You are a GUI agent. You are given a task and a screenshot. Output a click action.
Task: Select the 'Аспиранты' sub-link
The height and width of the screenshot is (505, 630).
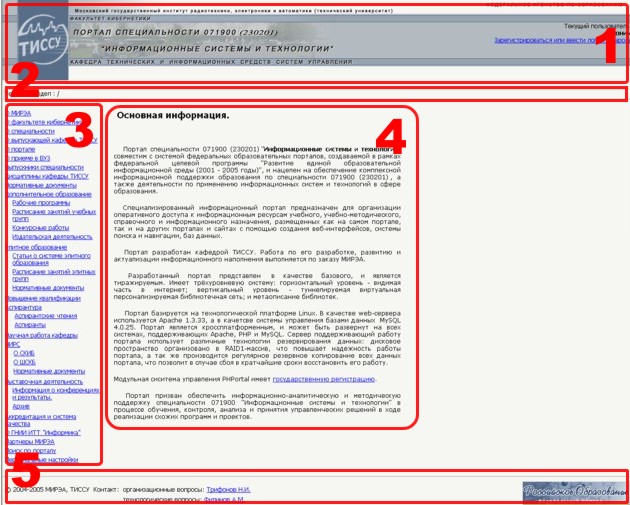click(30, 325)
